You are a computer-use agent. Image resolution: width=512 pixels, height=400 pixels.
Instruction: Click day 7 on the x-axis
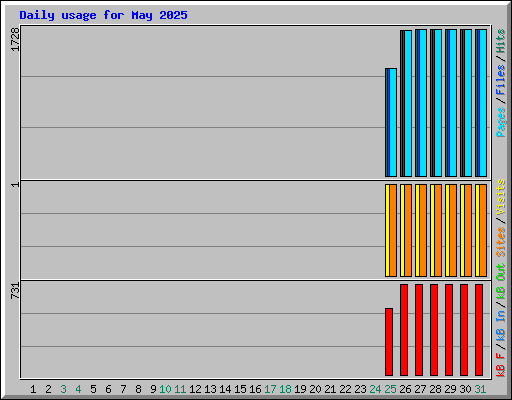[123, 389]
